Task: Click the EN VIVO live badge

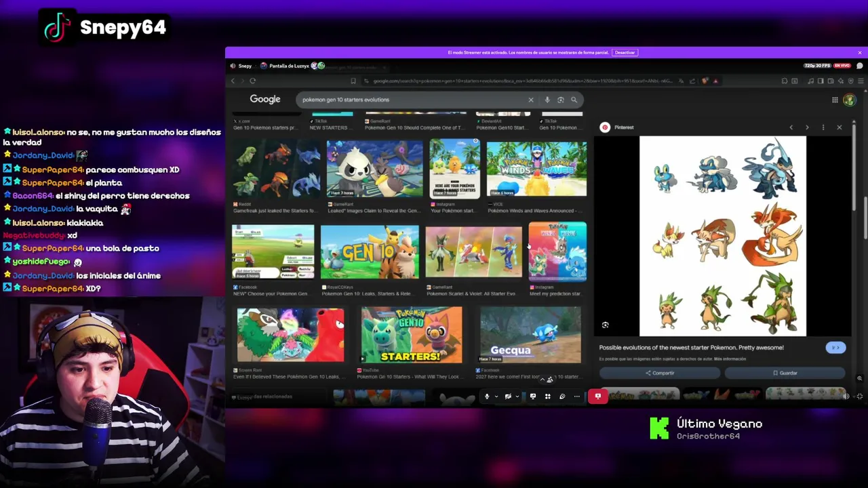Action: (842, 66)
